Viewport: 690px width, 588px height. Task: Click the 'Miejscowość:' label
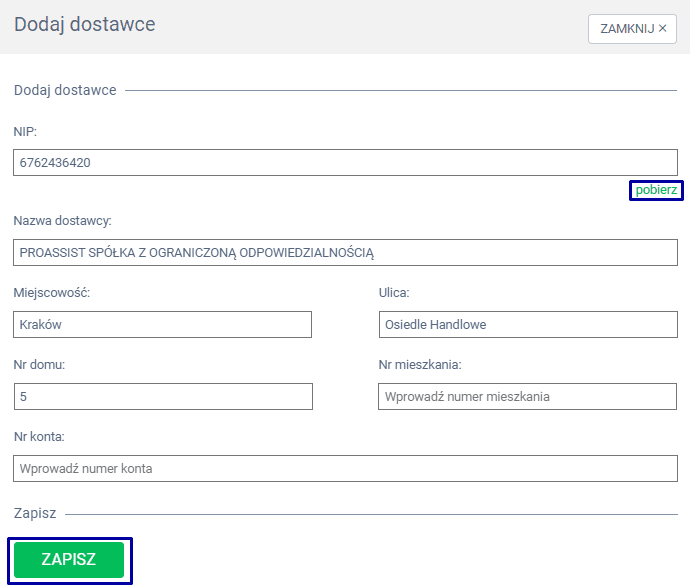(52, 293)
